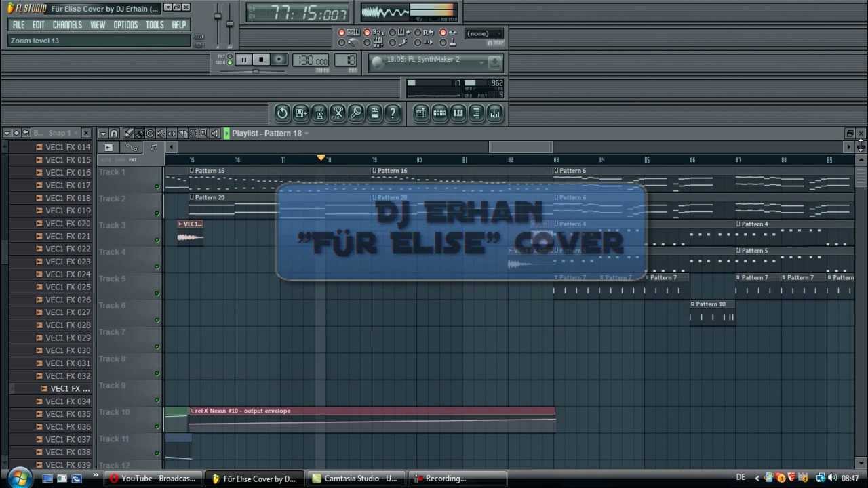Toggle loop recording R option
Viewport: 868px width, 488px height.
click(426, 33)
